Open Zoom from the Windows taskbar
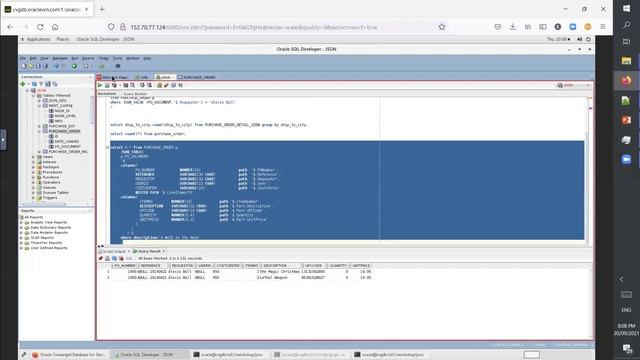The width and height of the screenshot is (640, 360). coord(626,159)
